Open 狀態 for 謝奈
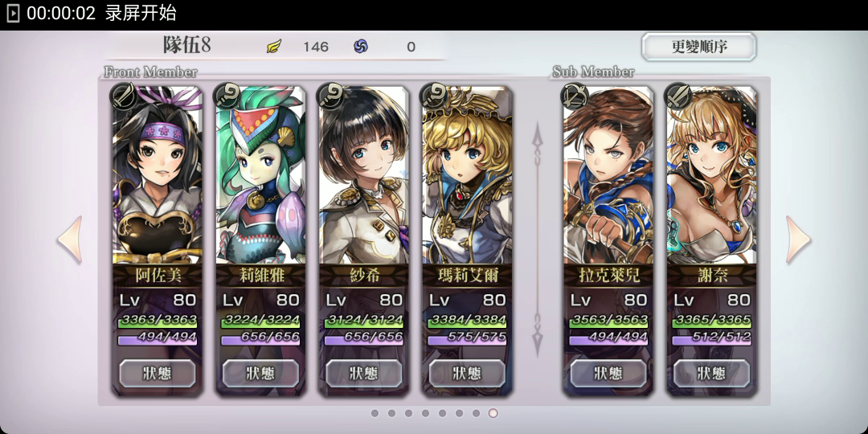Screen dimensions: 868x434 coord(711,373)
